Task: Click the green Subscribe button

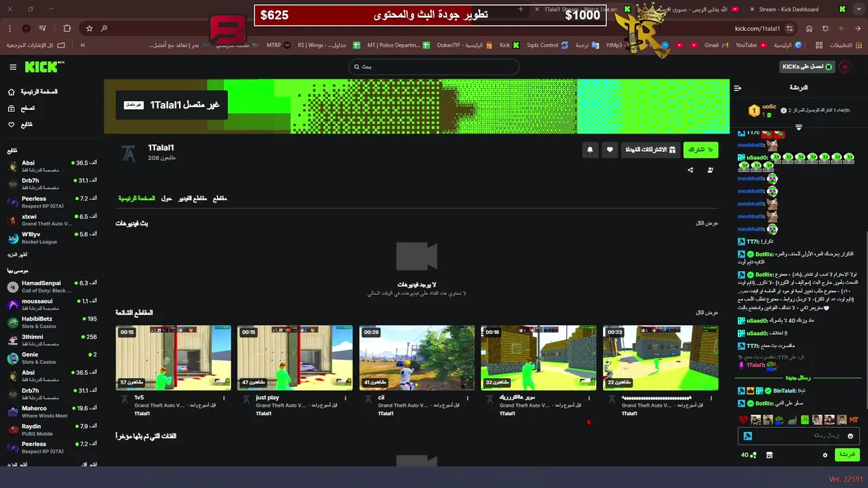Action: coord(701,150)
